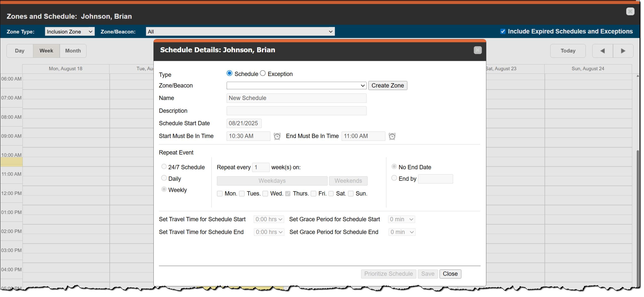Select the Exception type radio button
Image resolution: width=644 pixels, height=297 pixels.
263,73
